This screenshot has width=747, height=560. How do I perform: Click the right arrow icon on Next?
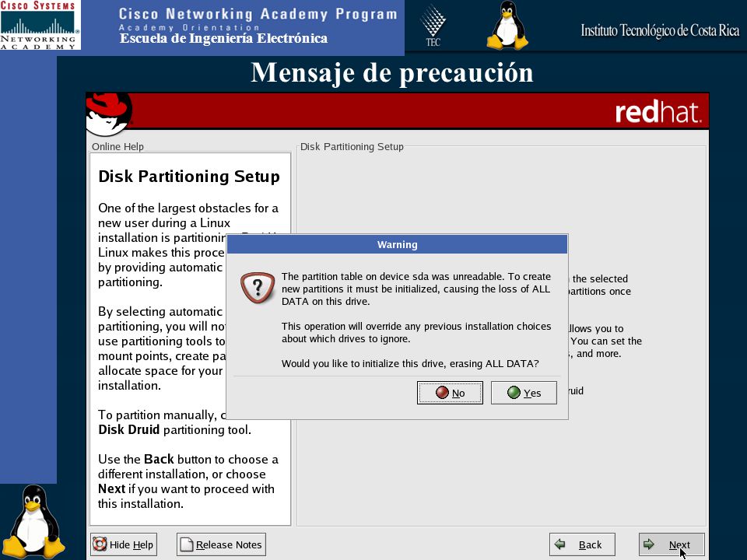click(648, 544)
